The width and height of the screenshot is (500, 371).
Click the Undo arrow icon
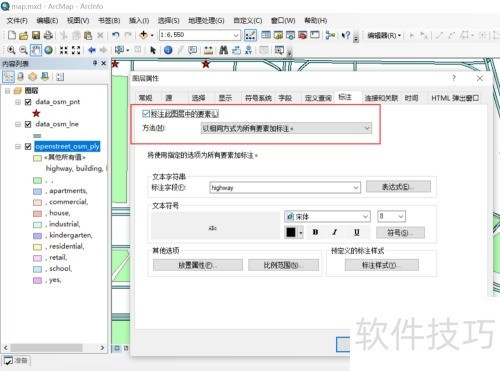pyautogui.click(x=115, y=35)
